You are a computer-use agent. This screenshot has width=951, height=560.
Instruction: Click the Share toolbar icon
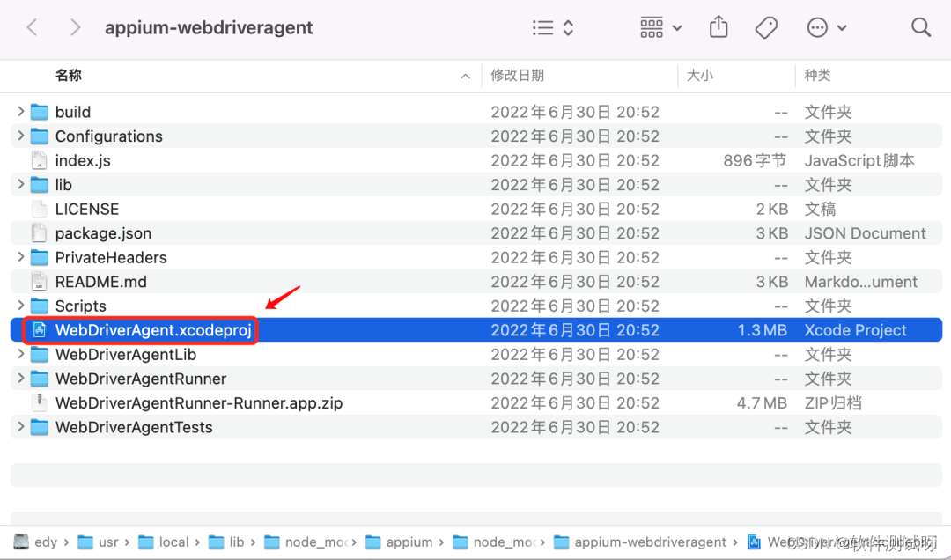pos(719,26)
